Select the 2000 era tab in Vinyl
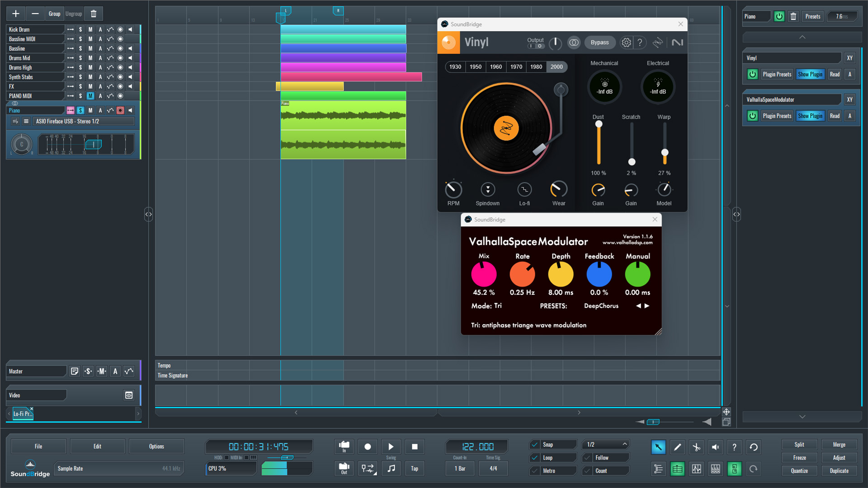 [557, 67]
